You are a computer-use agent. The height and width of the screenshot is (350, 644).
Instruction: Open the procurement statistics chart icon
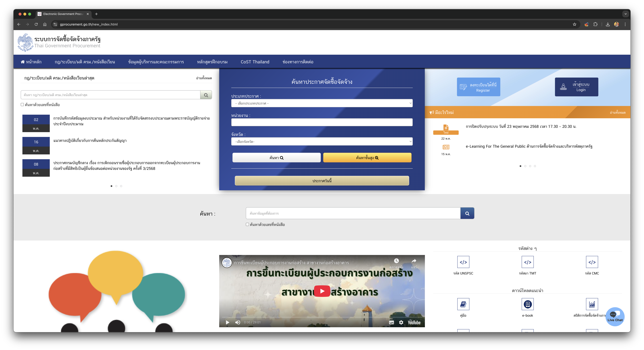pyautogui.click(x=592, y=304)
